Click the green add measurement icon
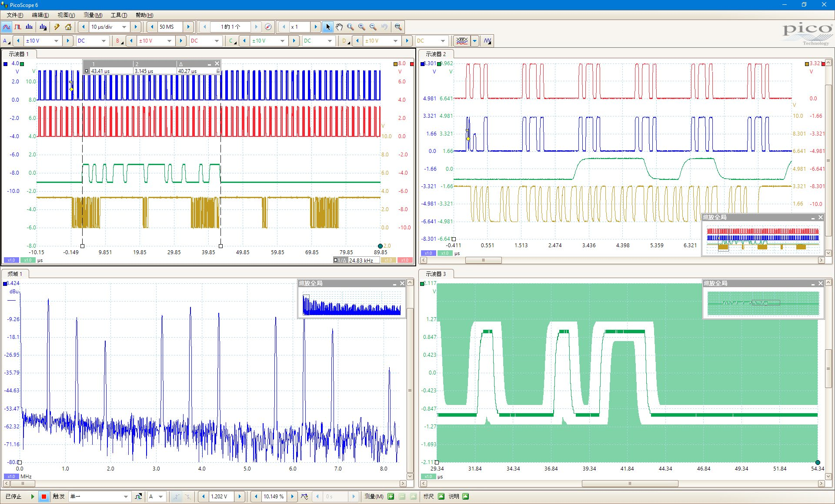 (x=391, y=497)
